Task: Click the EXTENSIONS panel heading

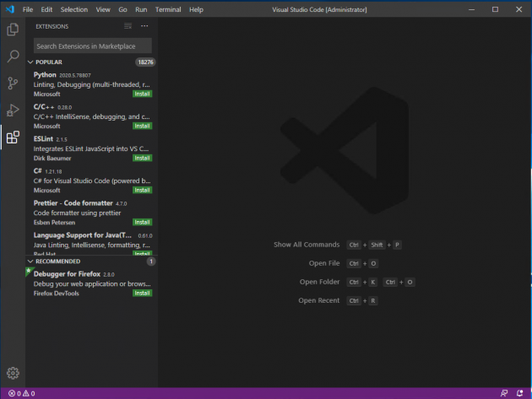Action: tap(52, 26)
